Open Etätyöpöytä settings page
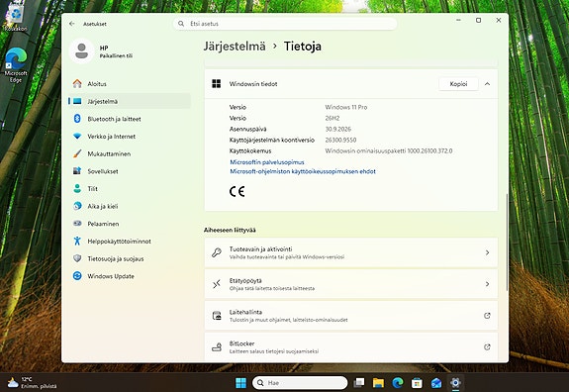Screen dimensions: 569x392 (351, 284)
